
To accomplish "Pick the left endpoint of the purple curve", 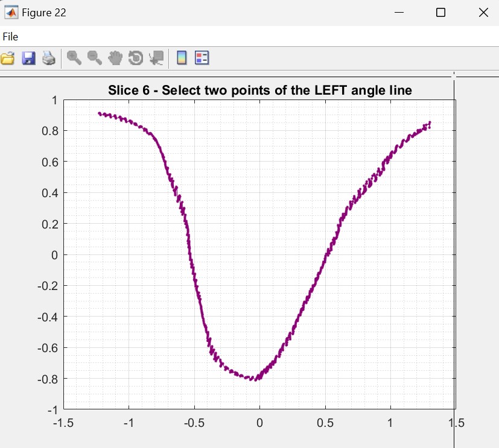I will coord(100,113).
